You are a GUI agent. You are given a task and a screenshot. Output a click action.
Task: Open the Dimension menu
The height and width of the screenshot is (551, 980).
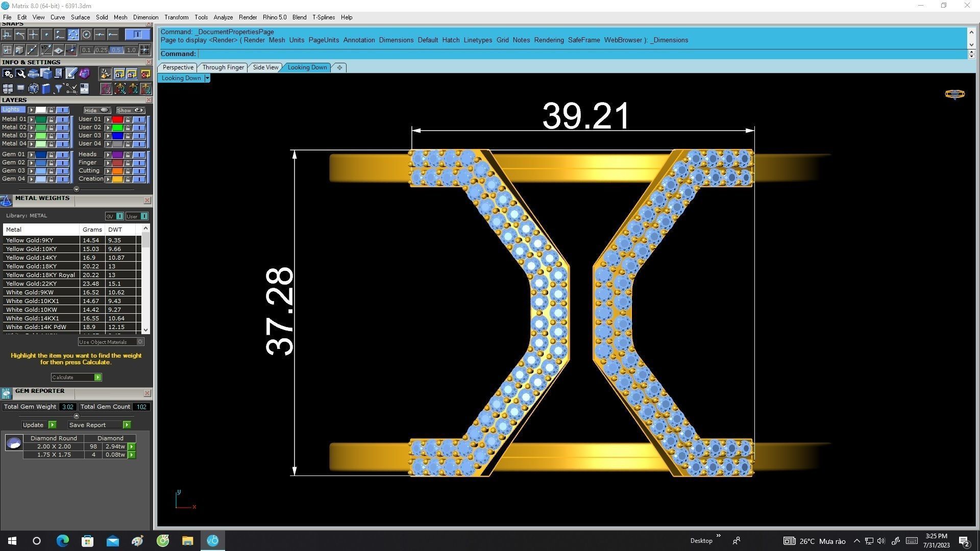tap(145, 17)
